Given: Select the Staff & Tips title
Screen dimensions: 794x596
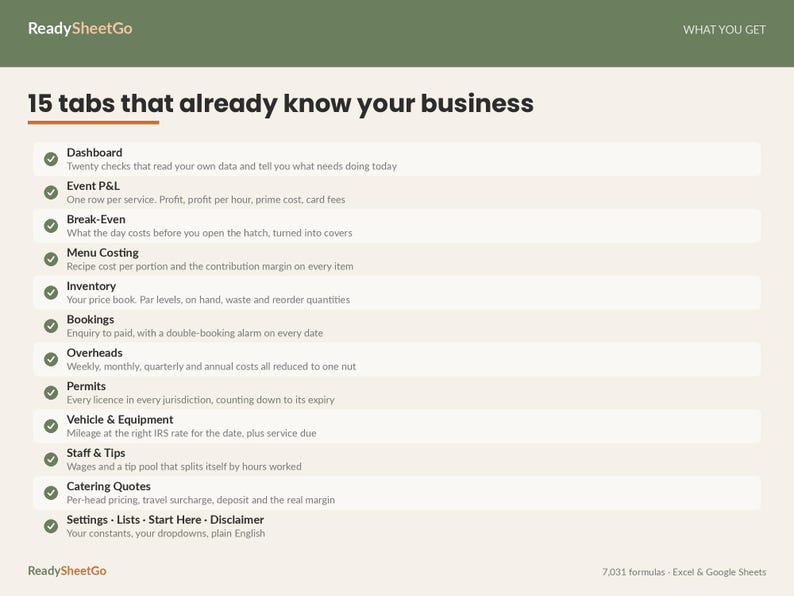Looking at the screenshot, I should point(96,453).
